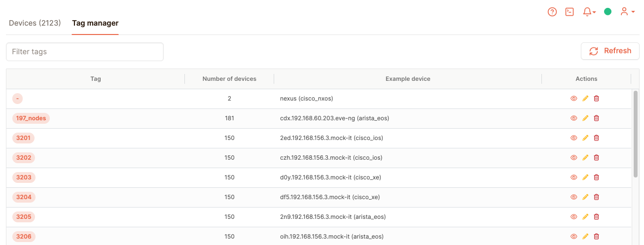644x245 pixels.
Task: Expand the user account menu
Action: pyautogui.click(x=627, y=12)
